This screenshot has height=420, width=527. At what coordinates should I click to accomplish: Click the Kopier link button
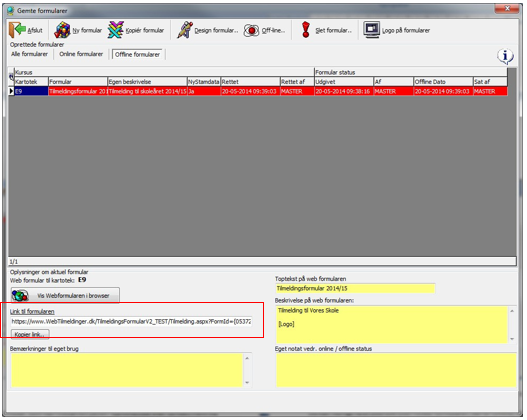click(x=30, y=334)
